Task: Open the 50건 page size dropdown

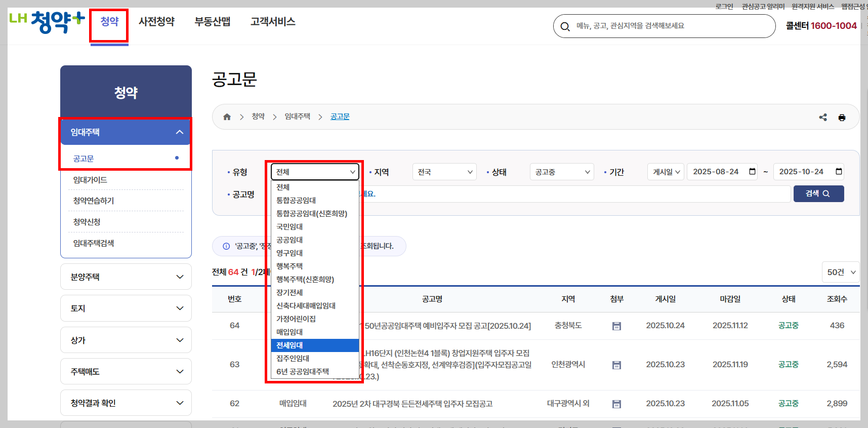Action: [841, 273]
